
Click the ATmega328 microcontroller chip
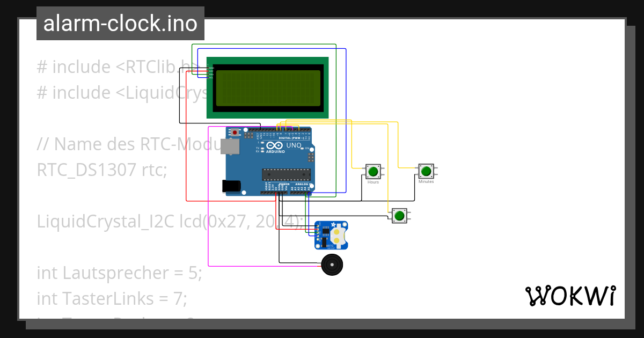click(287, 174)
